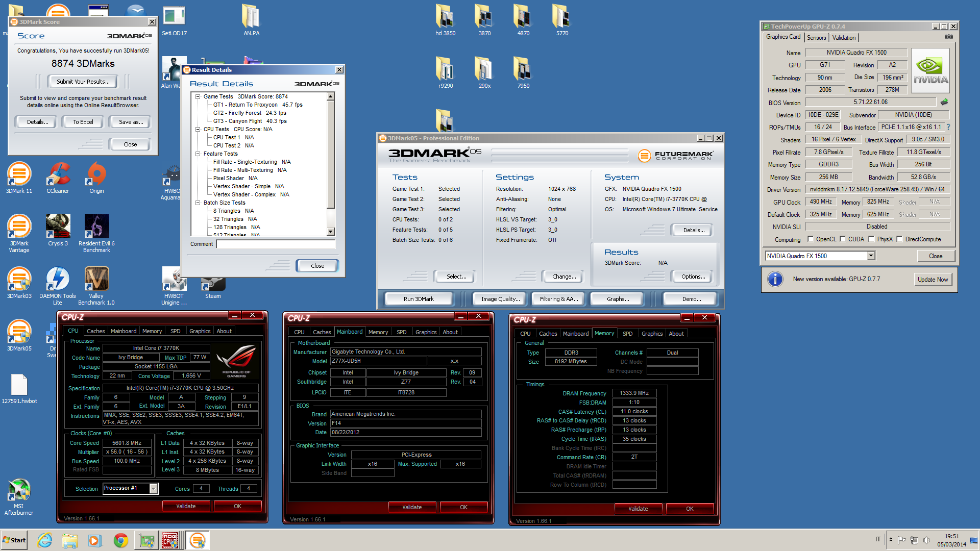Open DAEMON Tools Lite shortcut
Screen dimensions: 980x551
point(58,286)
